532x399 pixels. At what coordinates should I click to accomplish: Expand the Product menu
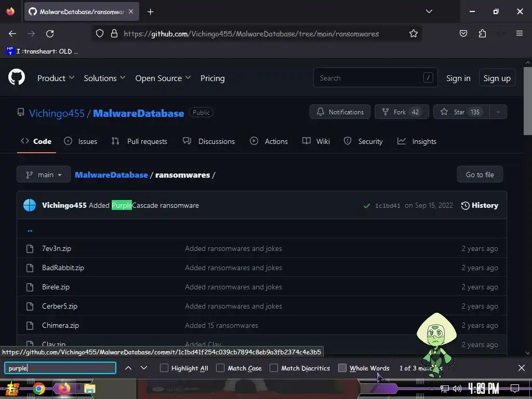[x=56, y=78]
